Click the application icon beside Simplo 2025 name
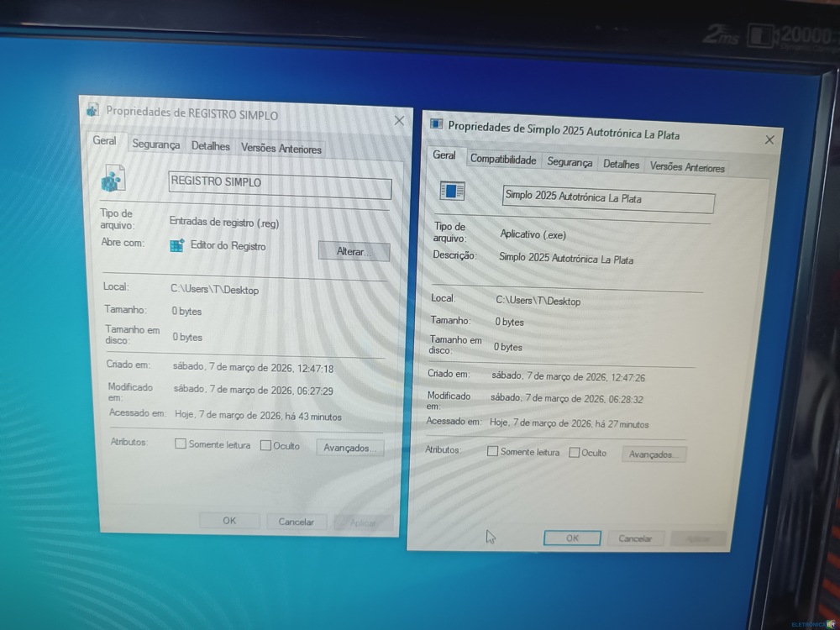840x630 pixels. [x=453, y=192]
